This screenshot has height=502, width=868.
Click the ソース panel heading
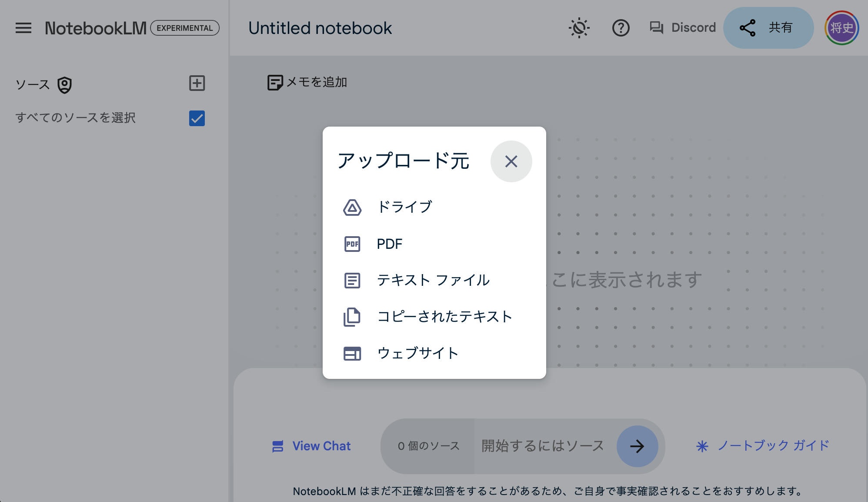[x=33, y=84]
